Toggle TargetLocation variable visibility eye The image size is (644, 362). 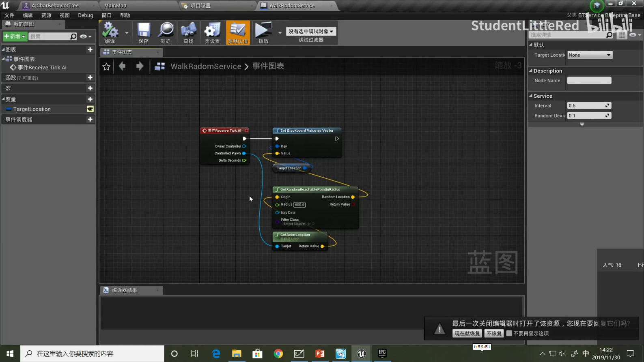tap(90, 109)
